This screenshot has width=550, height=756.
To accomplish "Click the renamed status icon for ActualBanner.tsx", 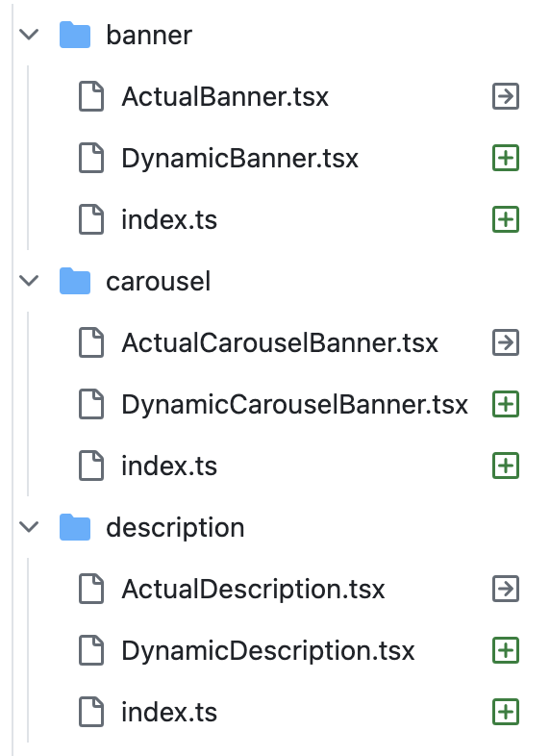I will [506, 96].
